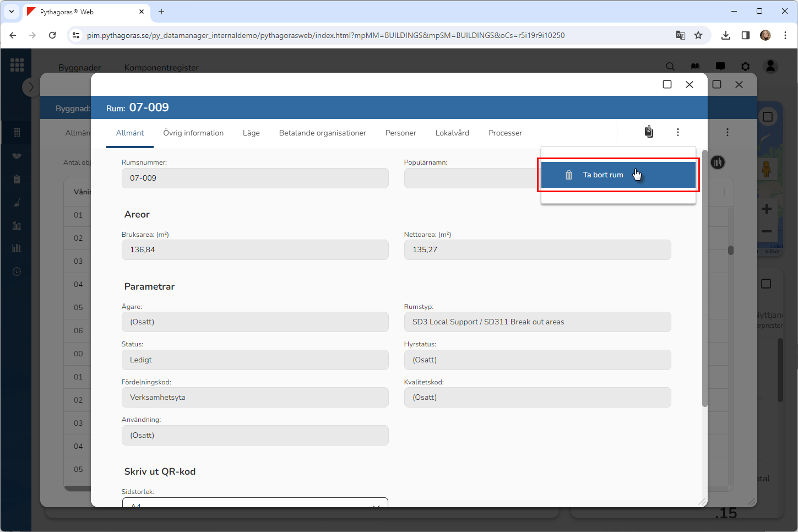The width and height of the screenshot is (798, 532).
Task: Open the settings gear icon
Action: pyautogui.click(x=745, y=67)
